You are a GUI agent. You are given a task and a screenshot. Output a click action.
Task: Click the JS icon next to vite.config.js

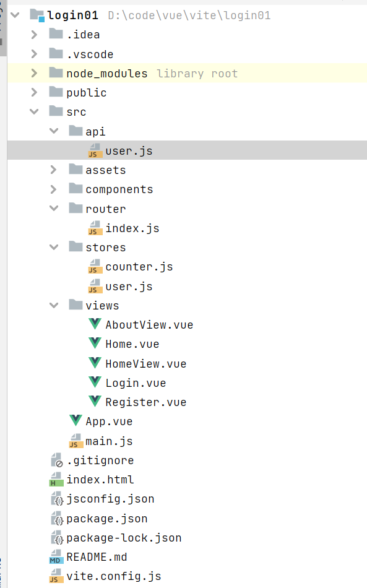(56, 576)
